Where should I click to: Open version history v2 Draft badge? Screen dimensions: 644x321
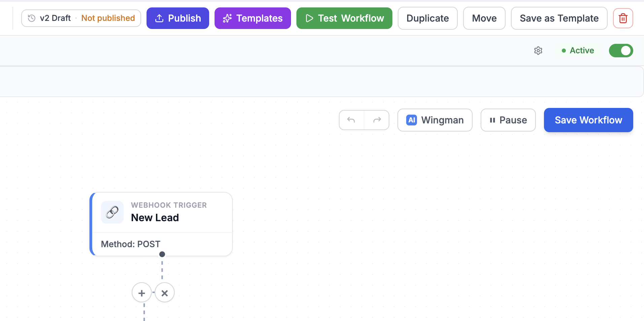(x=81, y=18)
